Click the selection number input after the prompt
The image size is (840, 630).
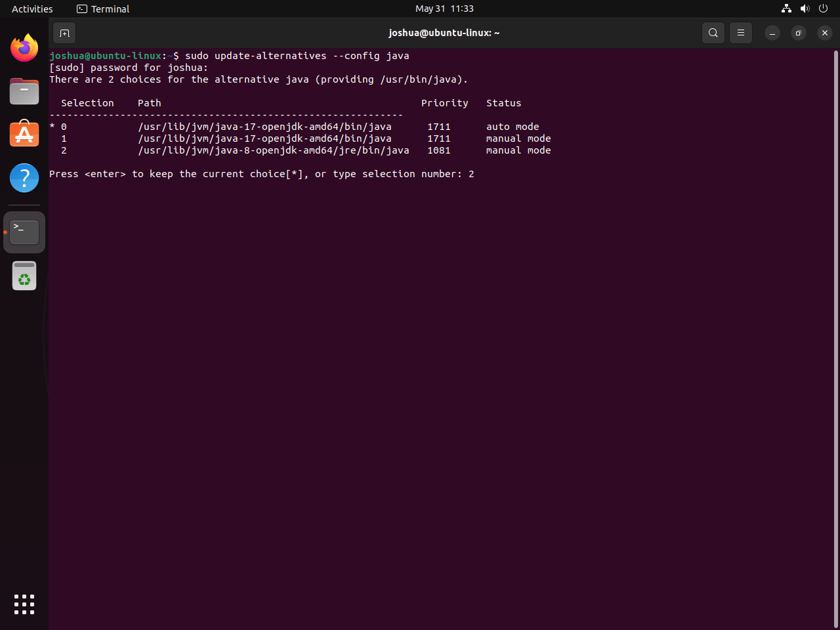472,173
